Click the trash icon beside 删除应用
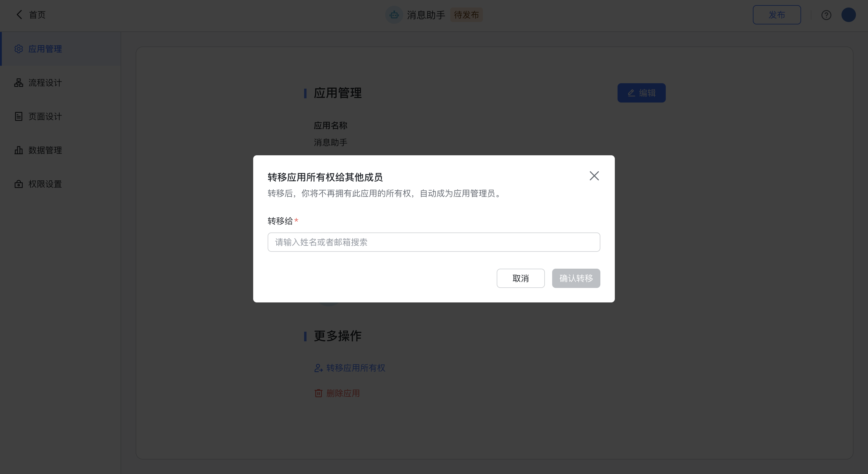Screen dimensions: 868x474 click(x=318, y=393)
